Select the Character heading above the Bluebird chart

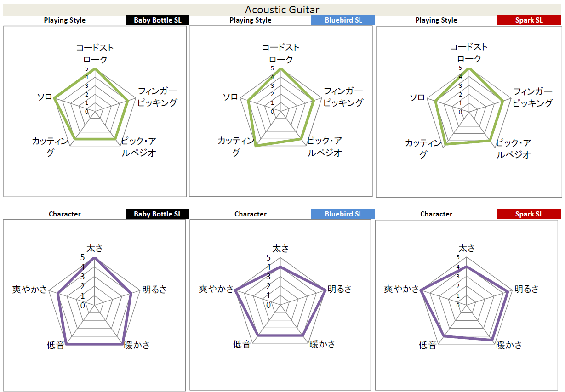tap(251, 214)
